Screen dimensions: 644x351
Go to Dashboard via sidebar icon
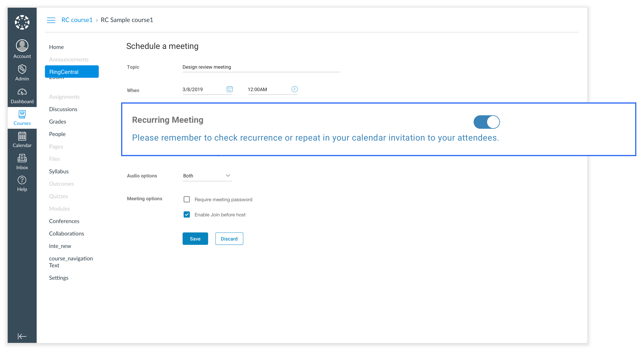click(x=22, y=92)
